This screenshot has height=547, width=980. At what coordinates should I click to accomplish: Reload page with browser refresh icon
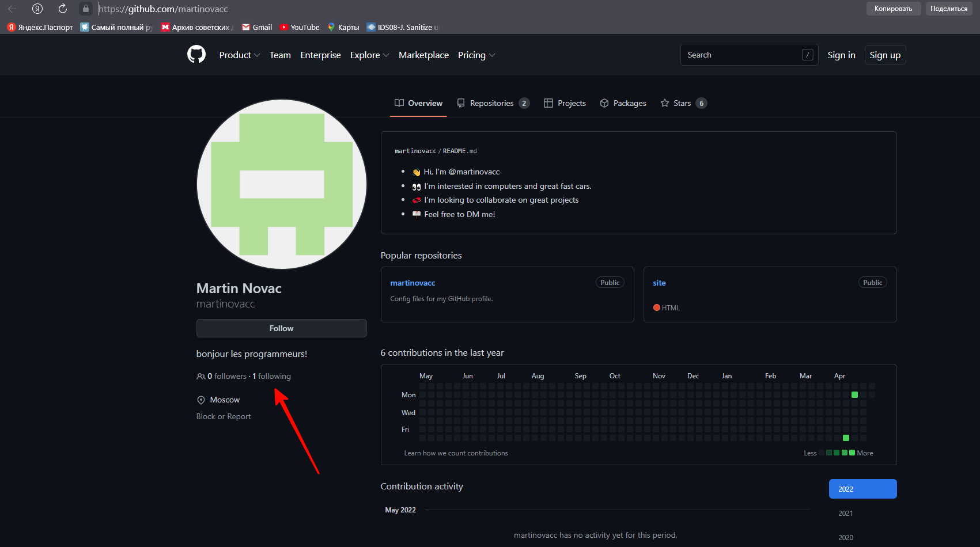click(63, 9)
